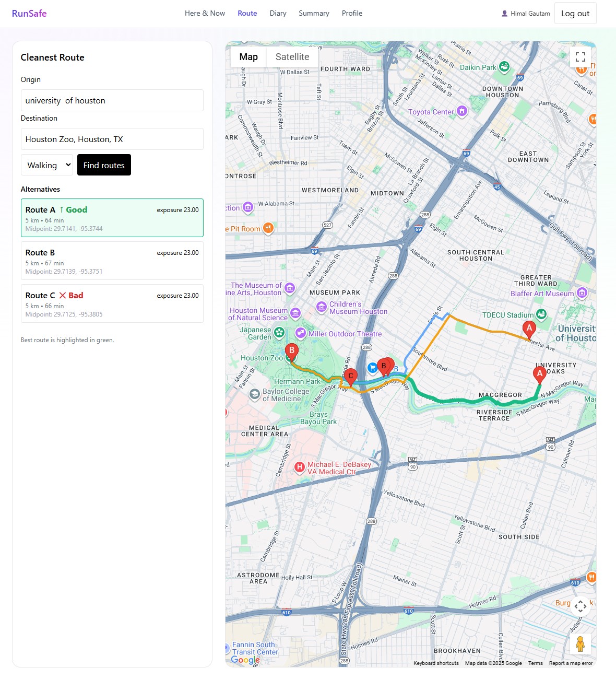Click the Find routes button
The width and height of the screenshot is (616, 679).
point(104,165)
